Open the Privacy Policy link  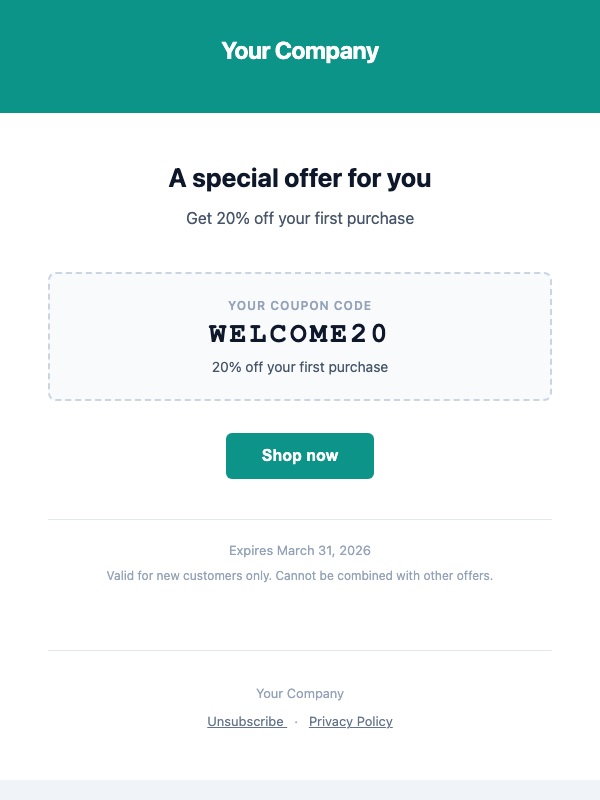351,721
